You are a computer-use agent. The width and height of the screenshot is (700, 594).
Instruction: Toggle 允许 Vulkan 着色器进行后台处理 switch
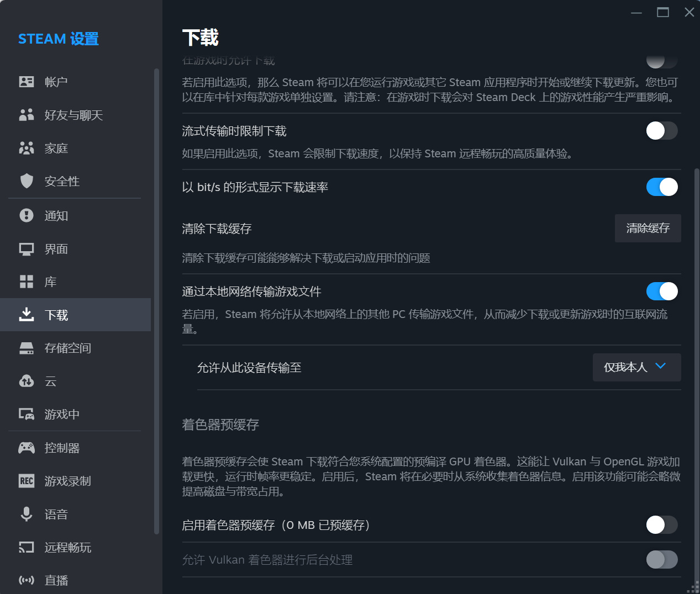(662, 560)
